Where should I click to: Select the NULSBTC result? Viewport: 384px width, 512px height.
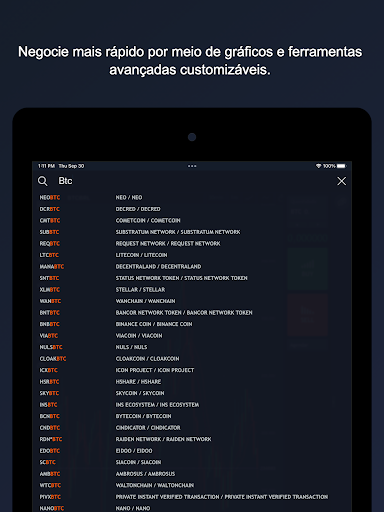click(x=51, y=347)
